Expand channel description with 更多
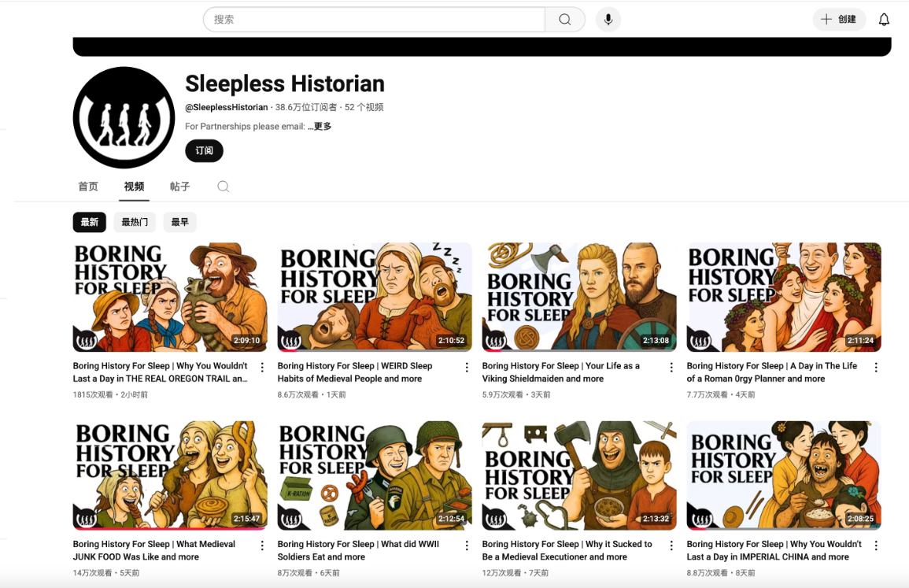This screenshot has height=588, width=909. pyautogui.click(x=322, y=126)
